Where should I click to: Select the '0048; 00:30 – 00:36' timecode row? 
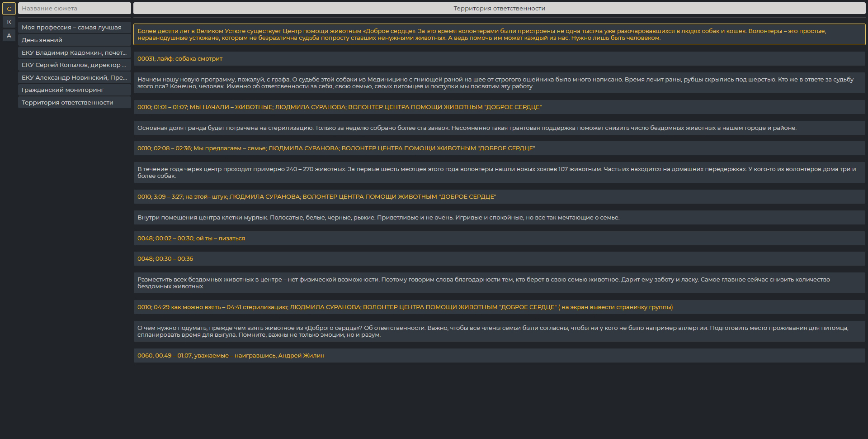click(x=499, y=259)
